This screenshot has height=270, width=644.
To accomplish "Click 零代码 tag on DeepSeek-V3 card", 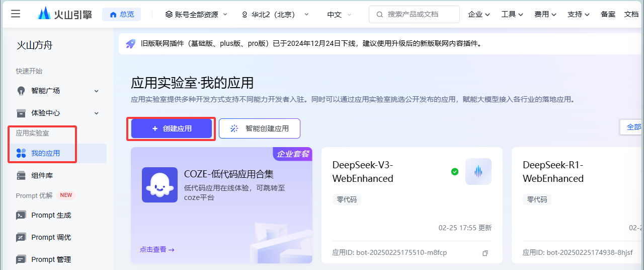I will (347, 199).
